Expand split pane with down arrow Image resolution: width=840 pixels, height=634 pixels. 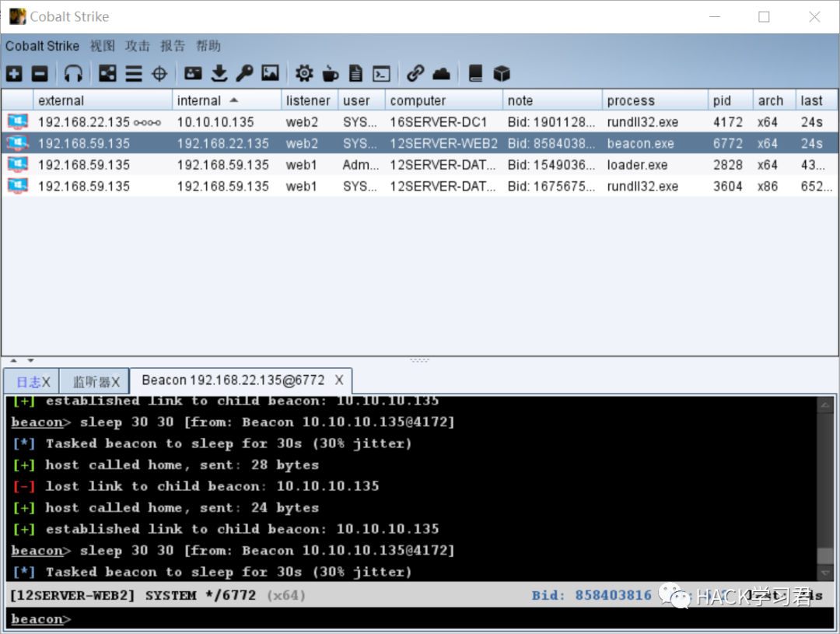click(x=30, y=361)
